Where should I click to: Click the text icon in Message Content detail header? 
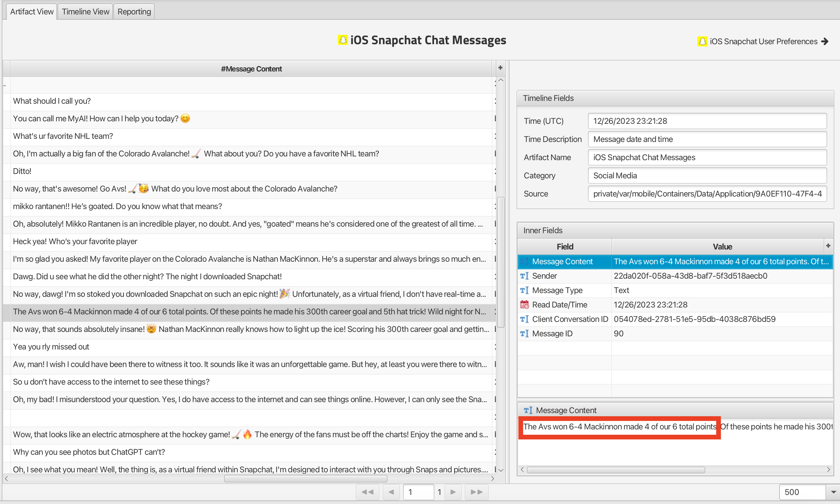(528, 410)
